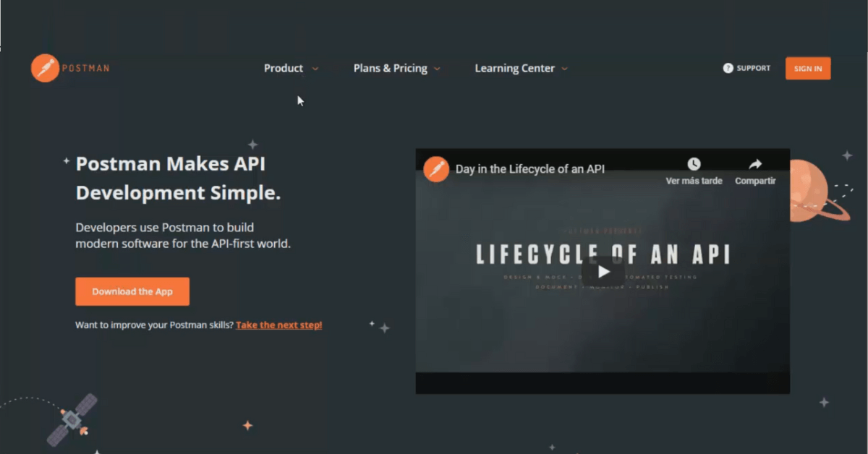Image resolution: width=868 pixels, height=454 pixels.
Task: Open the Support link text
Action: (753, 68)
